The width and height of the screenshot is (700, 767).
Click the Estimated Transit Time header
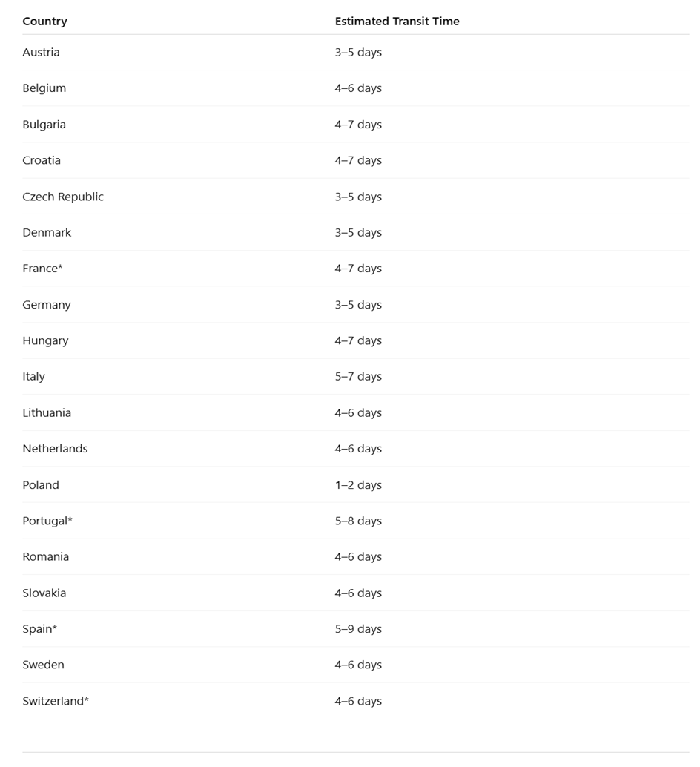(x=397, y=21)
